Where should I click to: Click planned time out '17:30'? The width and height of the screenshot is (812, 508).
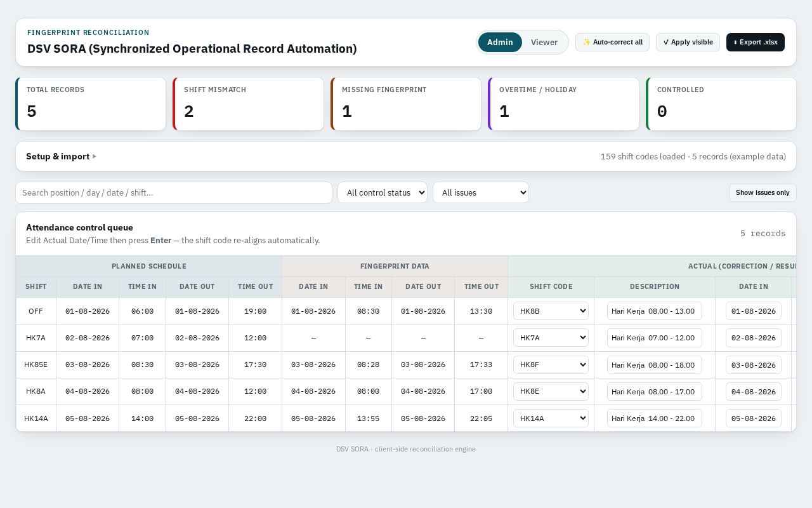coord(255,365)
